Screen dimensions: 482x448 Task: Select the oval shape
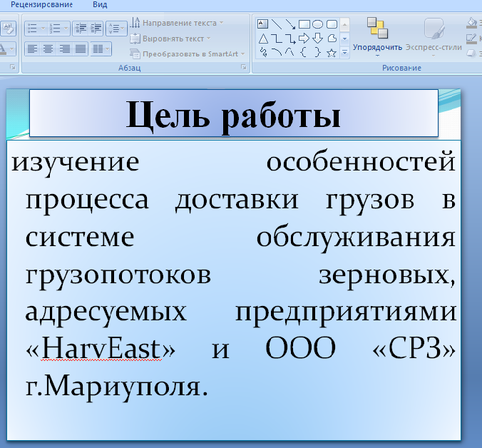tap(318, 24)
